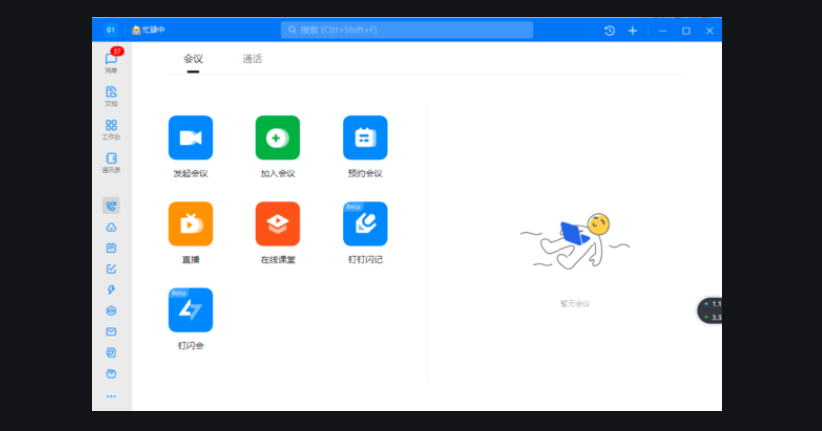Open the 在线课堂 online classroom icon

[x=278, y=224]
